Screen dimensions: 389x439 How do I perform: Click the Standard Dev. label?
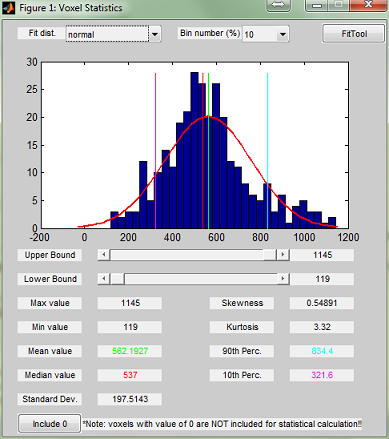pos(50,399)
